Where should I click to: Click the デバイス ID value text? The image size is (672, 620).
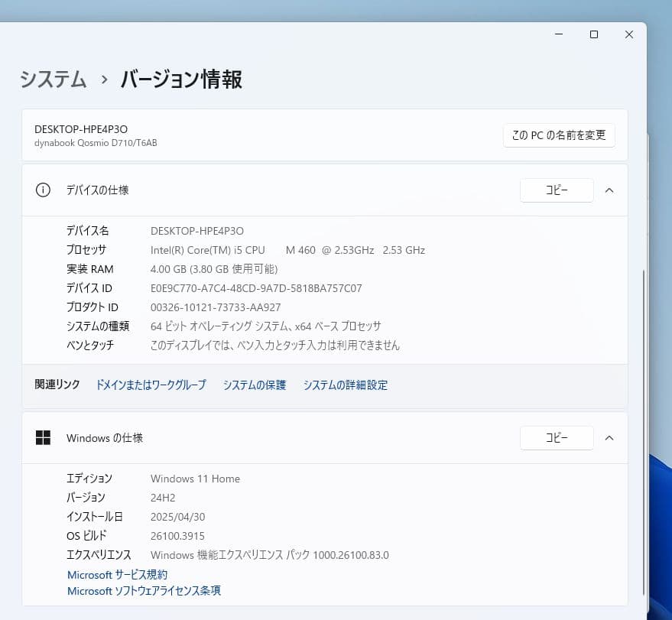pyautogui.click(x=256, y=287)
